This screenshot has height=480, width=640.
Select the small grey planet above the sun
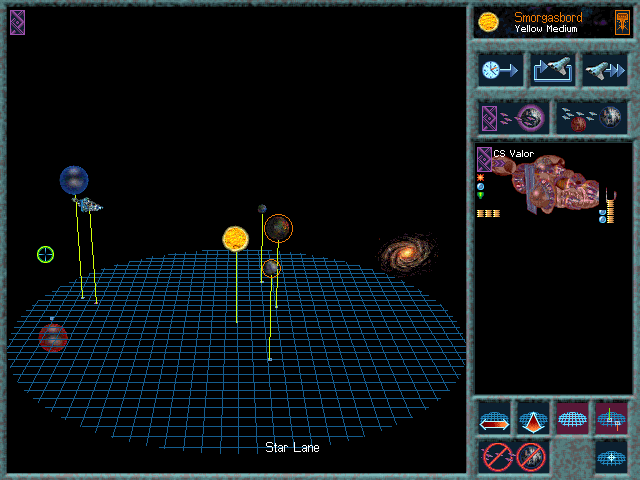pos(262,209)
